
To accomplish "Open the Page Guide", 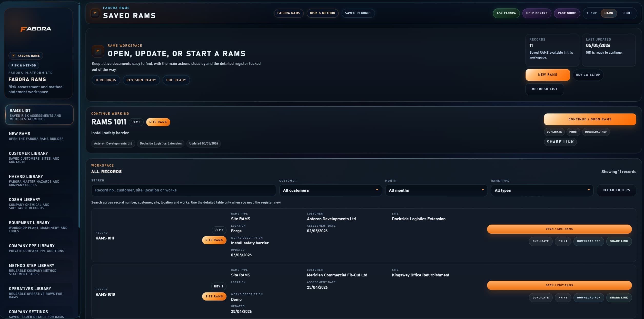I will tap(567, 13).
